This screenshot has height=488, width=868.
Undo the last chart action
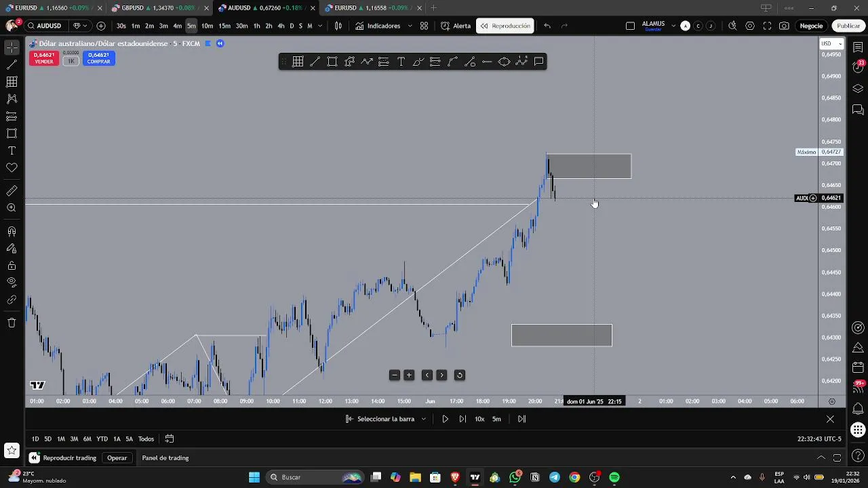tap(547, 26)
